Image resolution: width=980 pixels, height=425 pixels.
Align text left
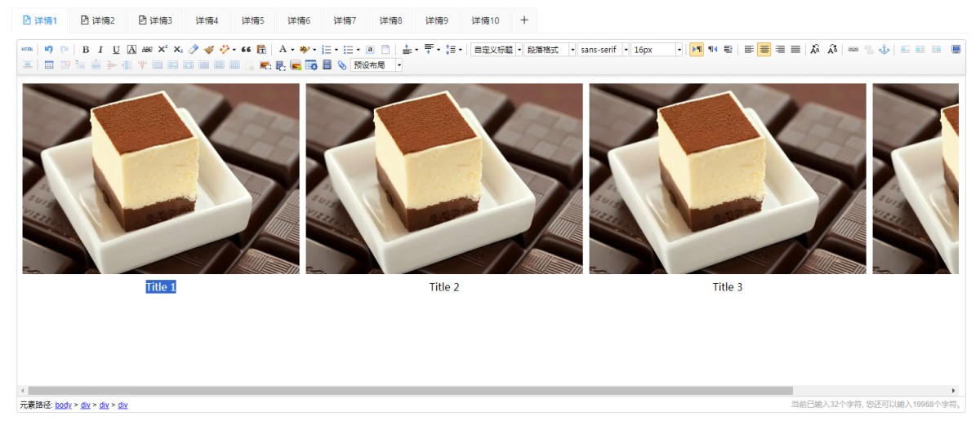[x=749, y=50]
